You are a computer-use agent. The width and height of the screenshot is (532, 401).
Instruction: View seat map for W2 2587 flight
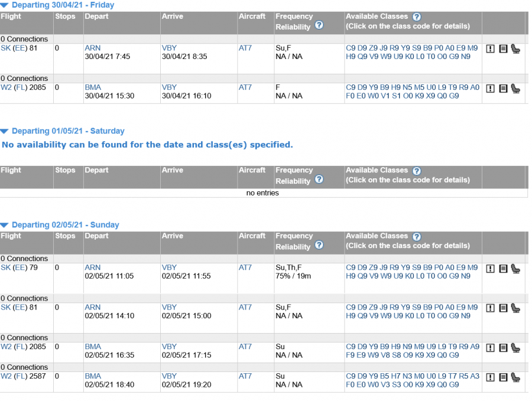tap(515, 377)
